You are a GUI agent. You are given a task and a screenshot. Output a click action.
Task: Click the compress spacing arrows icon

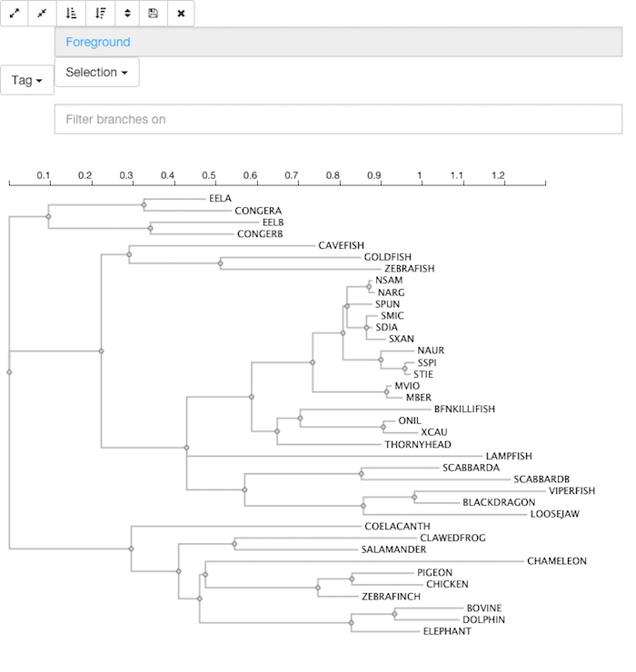[42, 14]
